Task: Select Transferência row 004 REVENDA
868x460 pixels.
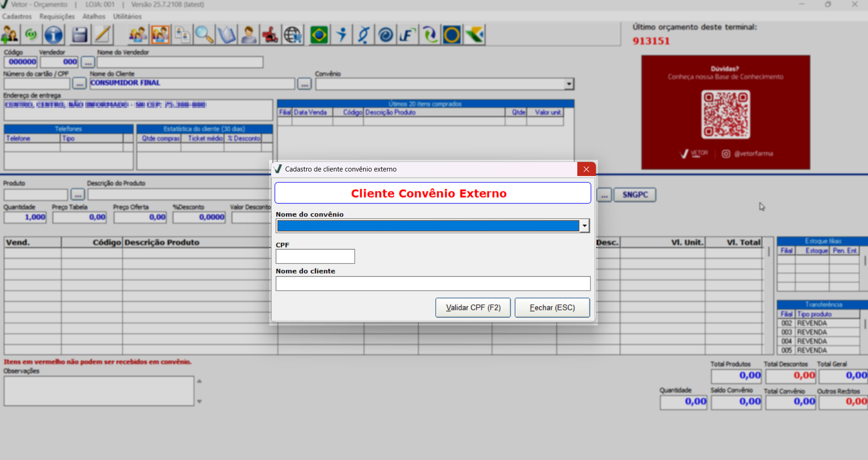Action: pos(819,342)
